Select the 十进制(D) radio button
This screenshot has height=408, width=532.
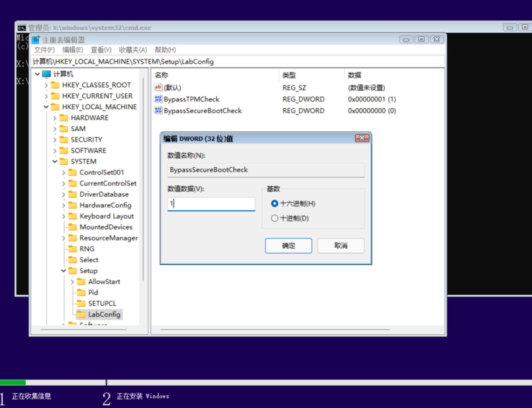[x=274, y=218]
